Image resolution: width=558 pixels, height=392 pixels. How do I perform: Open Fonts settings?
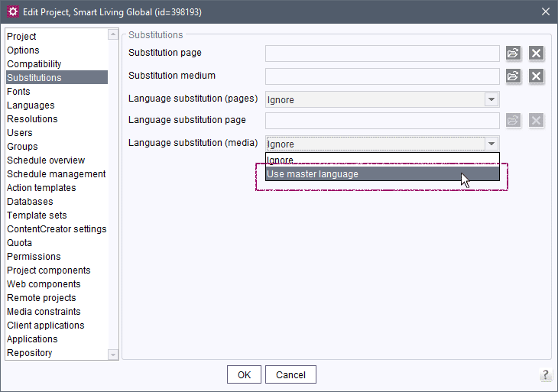(x=57, y=92)
